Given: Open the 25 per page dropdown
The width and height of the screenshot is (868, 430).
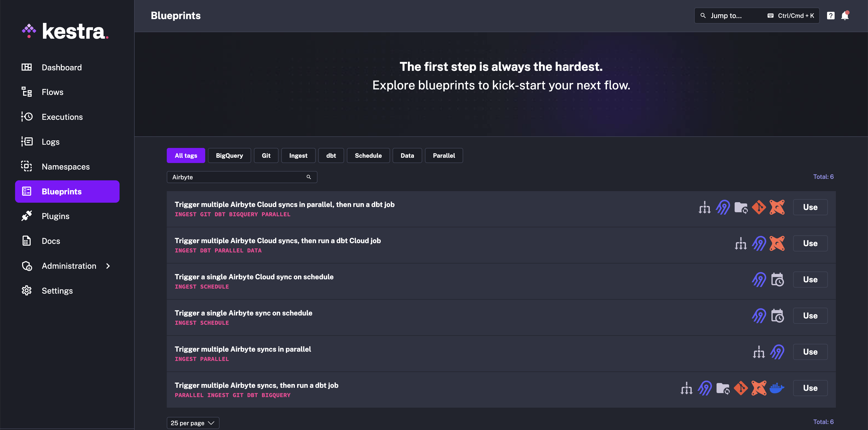Looking at the screenshot, I should 193,423.
